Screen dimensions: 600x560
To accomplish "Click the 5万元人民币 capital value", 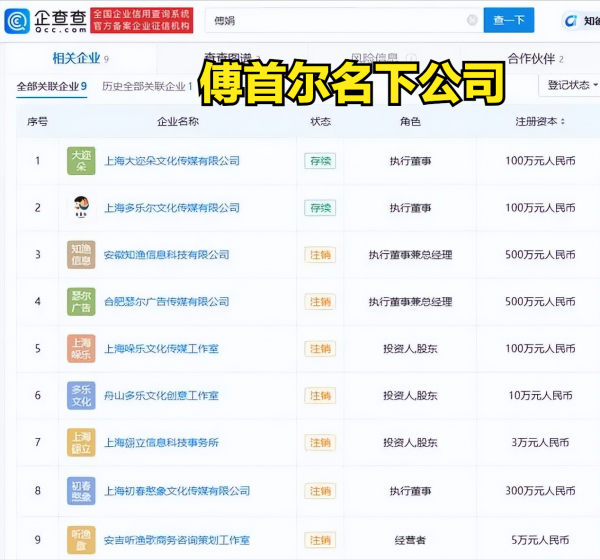I will [540, 540].
